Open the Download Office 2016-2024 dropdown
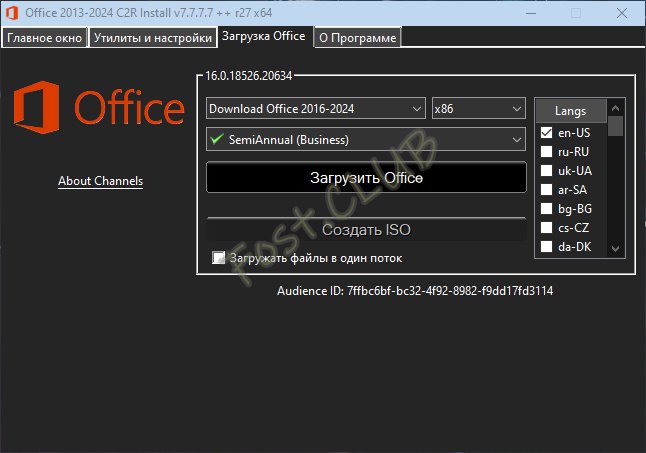The height and width of the screenshot is (453, 646). tap(316, 108)
